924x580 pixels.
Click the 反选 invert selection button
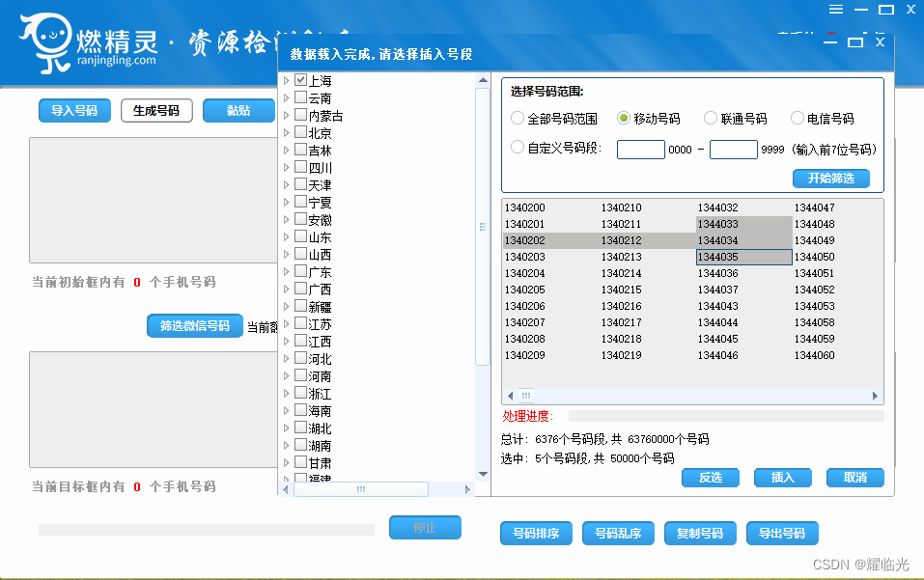[x=710, y=478]
